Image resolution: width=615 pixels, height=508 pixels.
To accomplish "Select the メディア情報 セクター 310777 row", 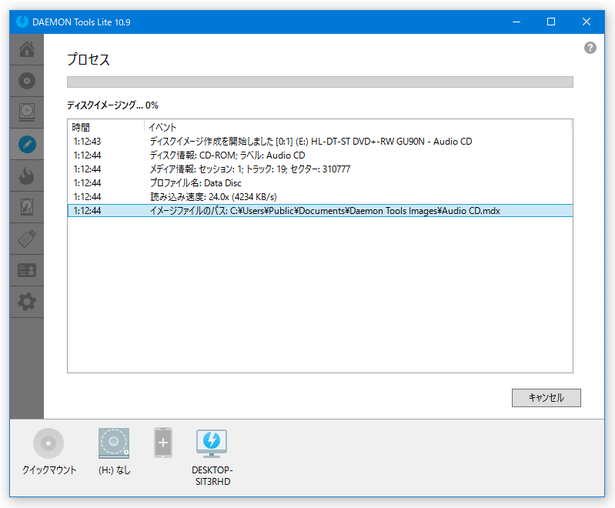I will pos(320,169).
